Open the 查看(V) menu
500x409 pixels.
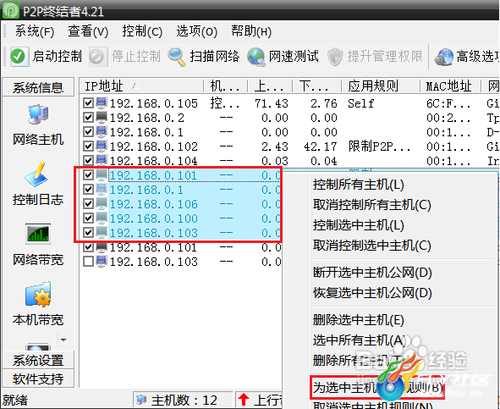pyautogui.click(x=88, y=32)
